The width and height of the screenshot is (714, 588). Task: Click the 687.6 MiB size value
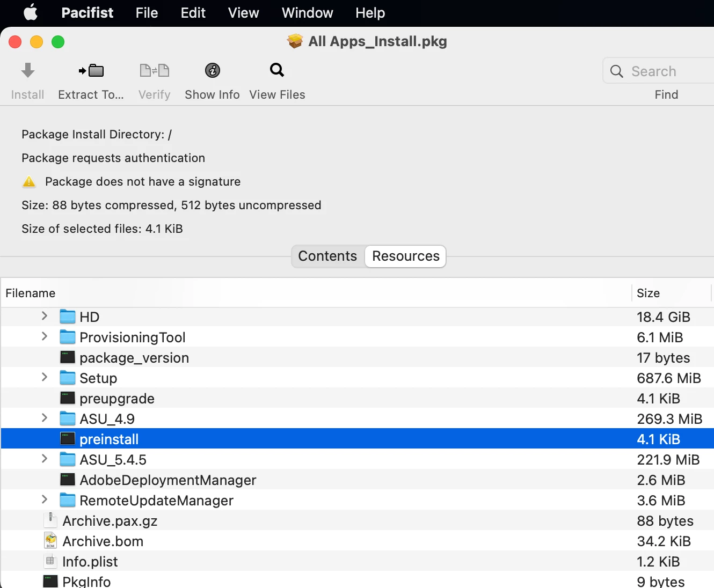tap(669, 378)
